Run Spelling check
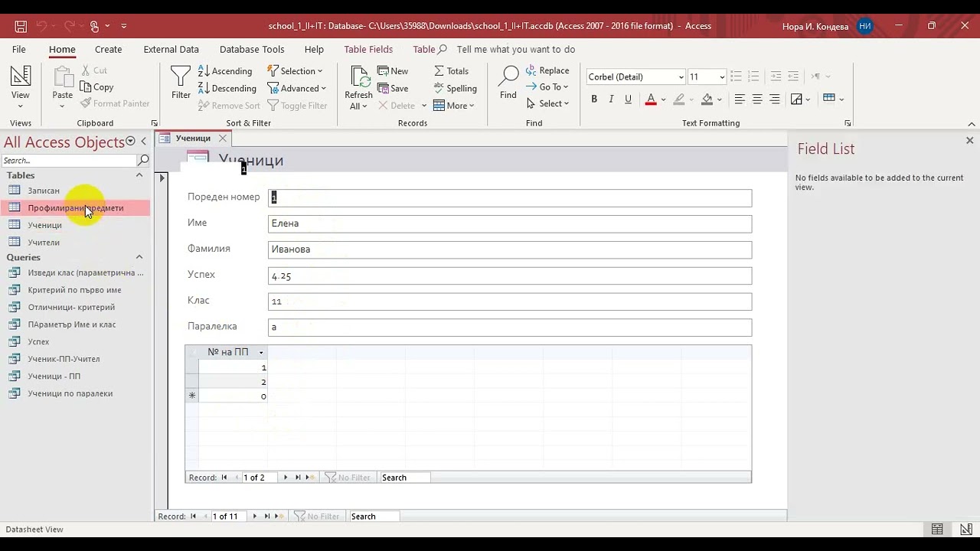The width and height of the screenshot is (980, 551). click(x=455, y=88)
